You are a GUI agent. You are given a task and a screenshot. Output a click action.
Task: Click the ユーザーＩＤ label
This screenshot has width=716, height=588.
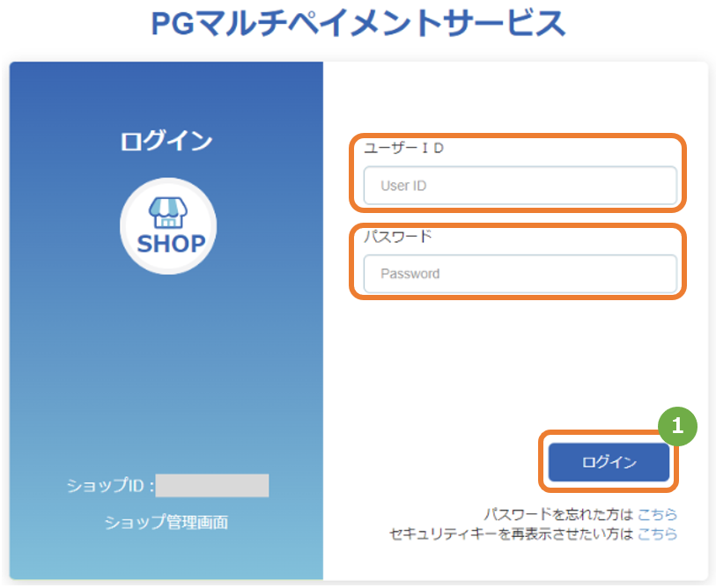[x=403, y=148]
